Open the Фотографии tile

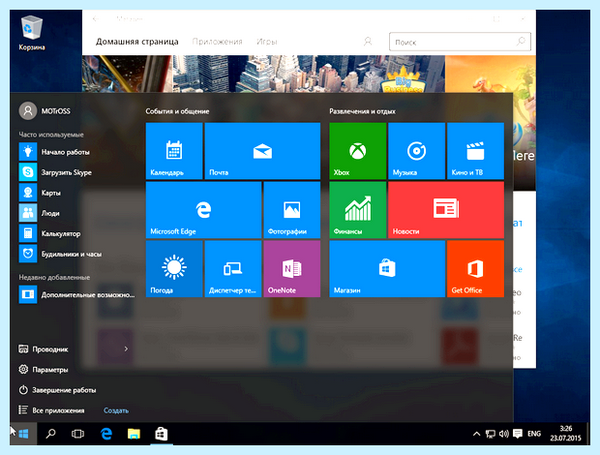[x=292, y=210]
